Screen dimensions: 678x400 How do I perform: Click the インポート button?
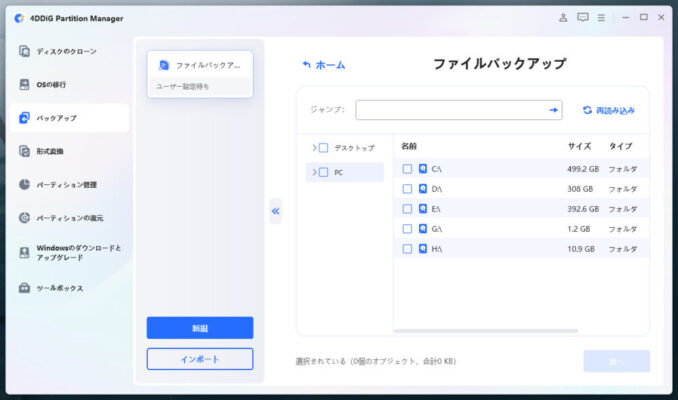click(200, 359)
